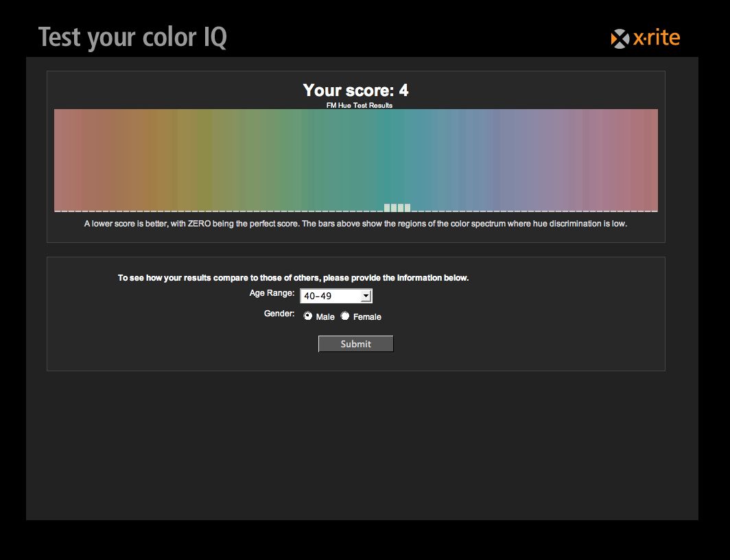The image size is (730, 560).
Task: Click the 'To see how your results compare' text
Action: (x=294, y=278)
